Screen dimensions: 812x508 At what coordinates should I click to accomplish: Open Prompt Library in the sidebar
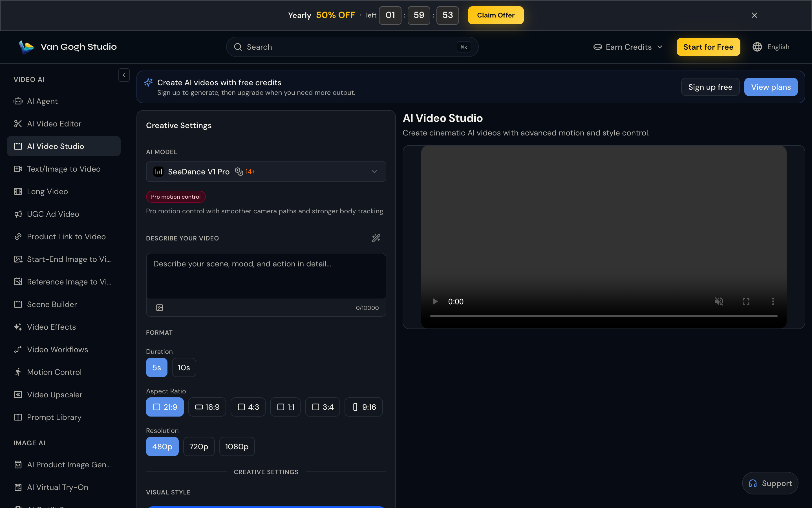tap(64, 417)
